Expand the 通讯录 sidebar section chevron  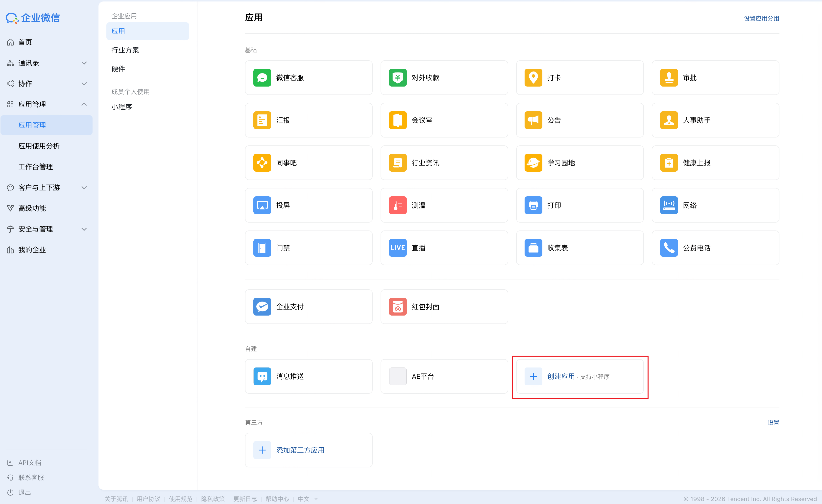coord(84,63)
